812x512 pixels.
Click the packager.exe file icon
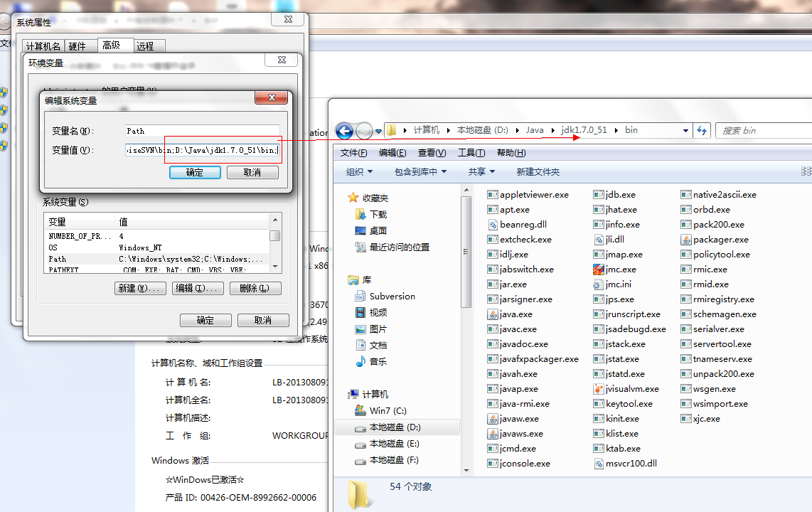686,240
